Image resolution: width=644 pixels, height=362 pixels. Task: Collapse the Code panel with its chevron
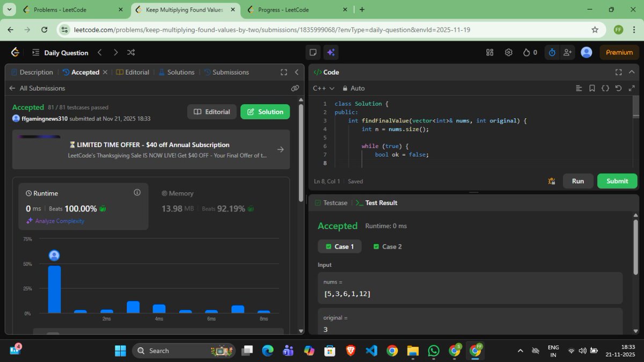[x=631, y=71]
